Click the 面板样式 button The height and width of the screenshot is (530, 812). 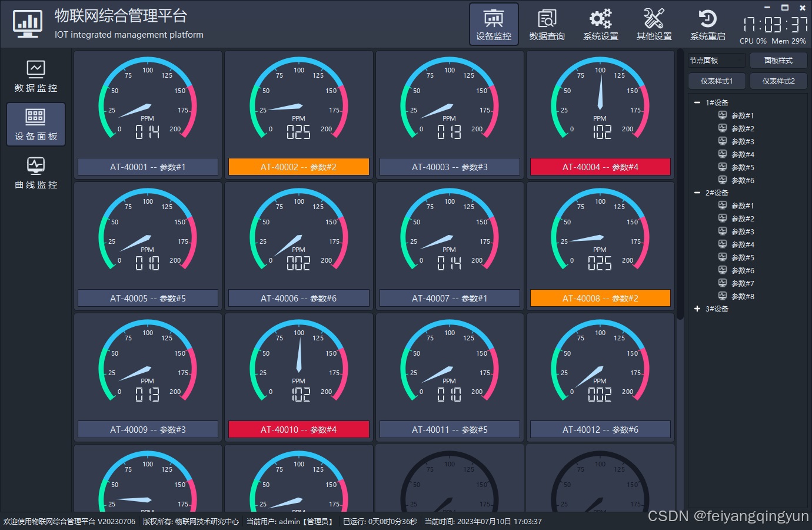tap(778, 61)
